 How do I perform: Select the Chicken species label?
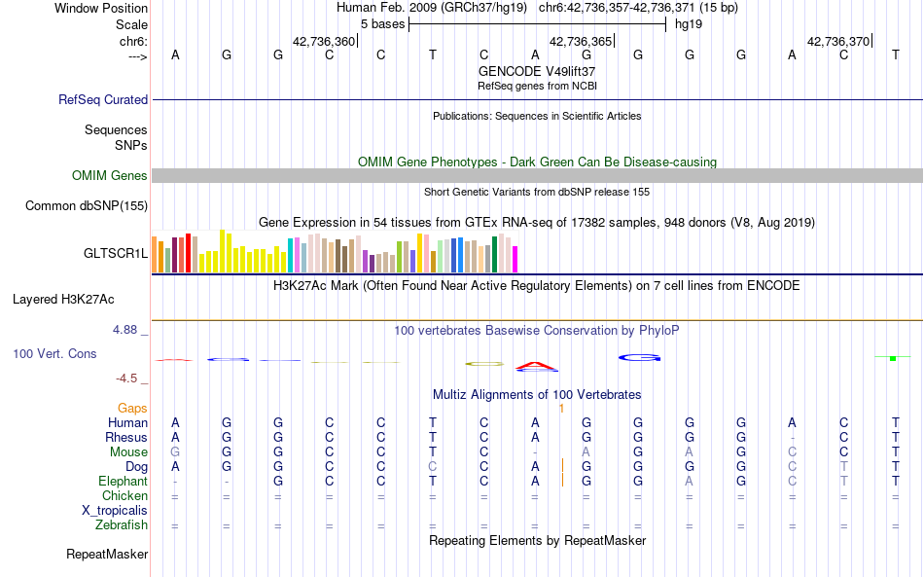click(x=124, y=495)
